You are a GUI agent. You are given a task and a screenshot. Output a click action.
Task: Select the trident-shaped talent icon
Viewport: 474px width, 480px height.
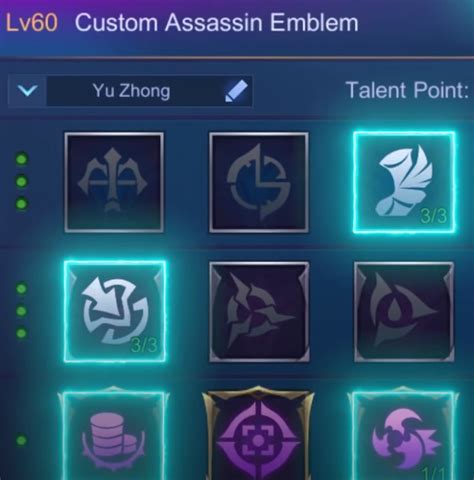(x=114, y=182)
